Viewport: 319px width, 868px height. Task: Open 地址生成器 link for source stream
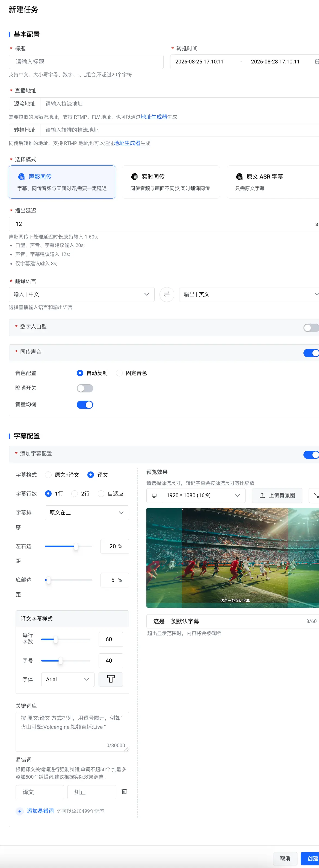(154, 117)
